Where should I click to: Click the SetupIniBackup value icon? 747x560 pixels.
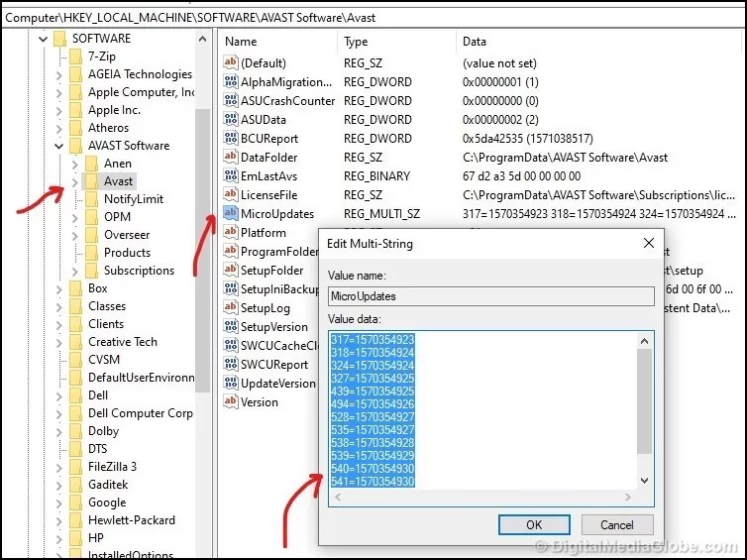[231, 288]
